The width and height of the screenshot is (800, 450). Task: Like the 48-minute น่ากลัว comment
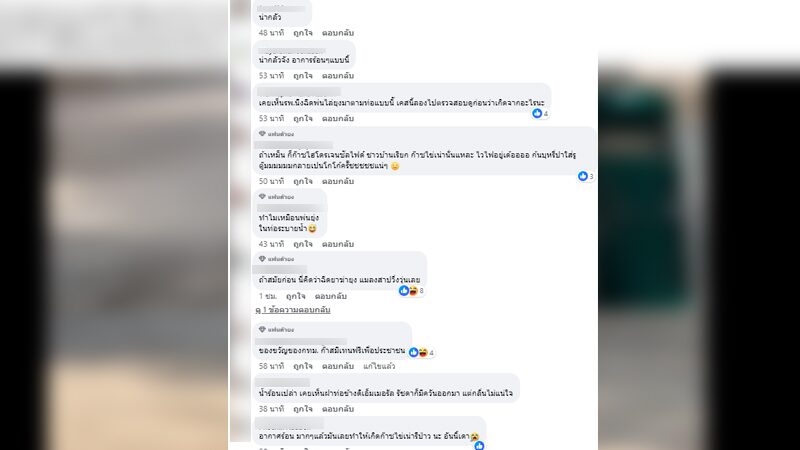pyautogui.click(x=303, y=33)
